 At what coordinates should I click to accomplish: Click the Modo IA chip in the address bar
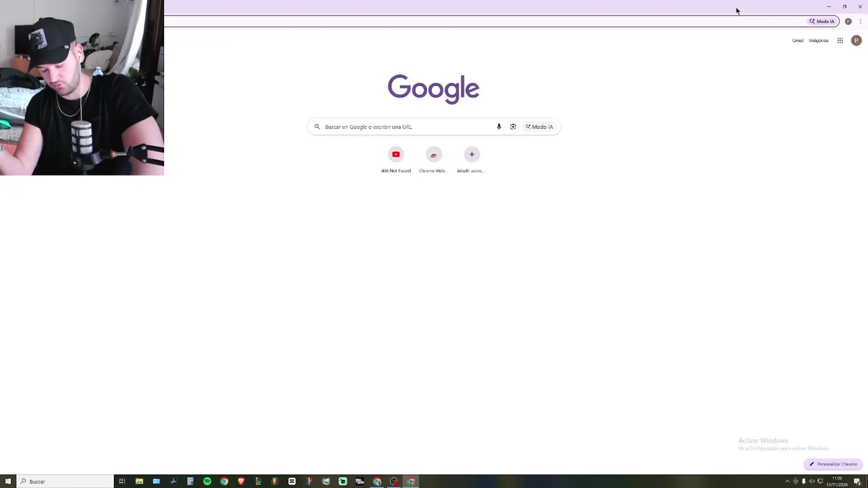(x=822, y=21)
